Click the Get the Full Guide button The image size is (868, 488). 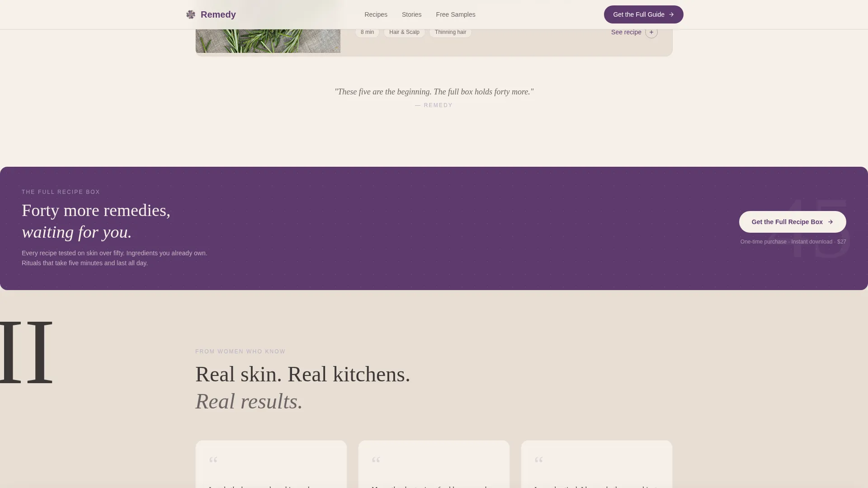[x=643, y=14]
